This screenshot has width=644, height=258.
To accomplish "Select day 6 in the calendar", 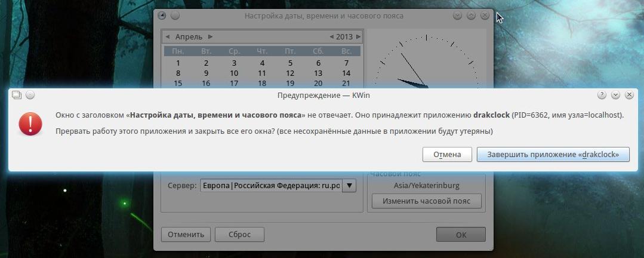I will pos(318,63).
